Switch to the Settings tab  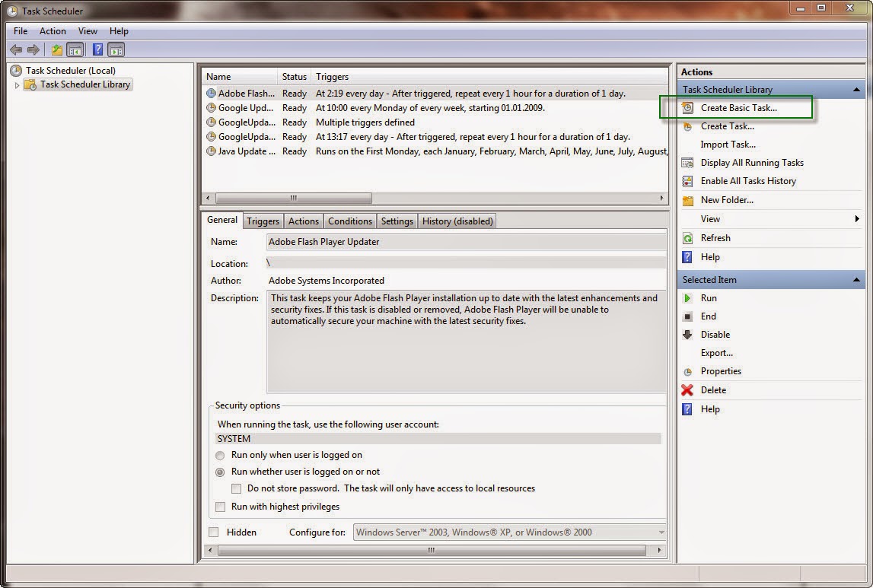397,221
